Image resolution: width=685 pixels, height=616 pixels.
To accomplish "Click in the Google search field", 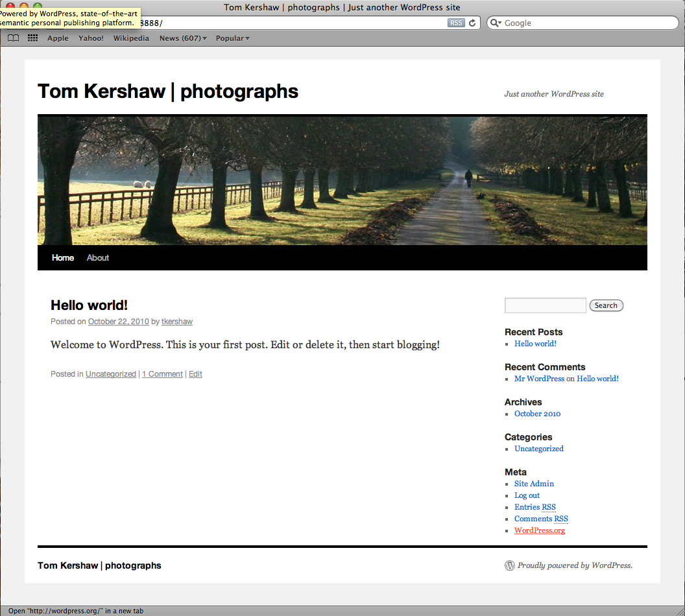I will pos(583,23).
